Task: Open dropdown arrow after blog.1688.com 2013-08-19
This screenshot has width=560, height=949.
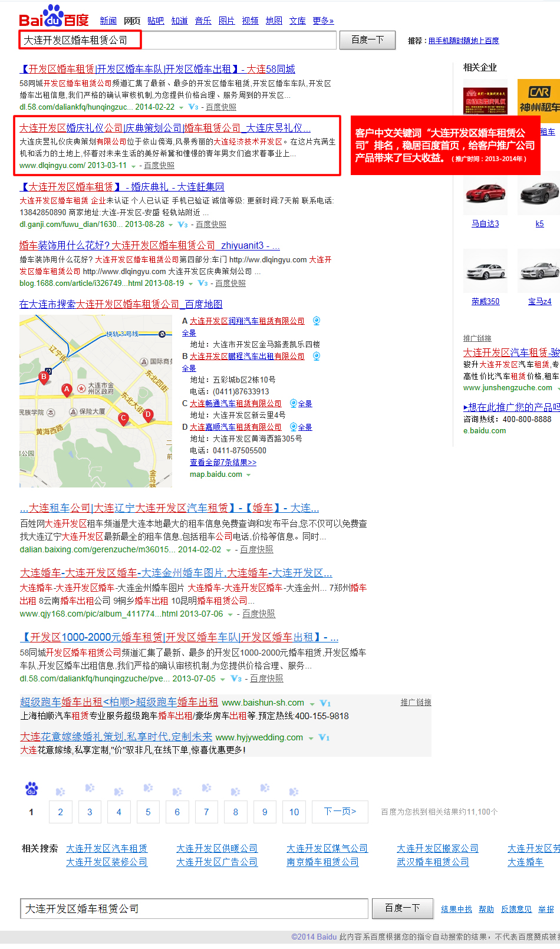Action: pos(190,284)
